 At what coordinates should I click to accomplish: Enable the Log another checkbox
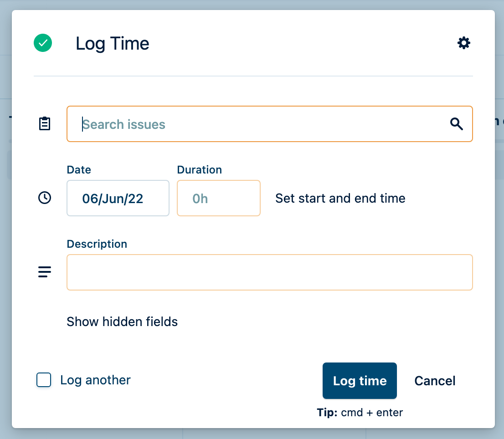(x=44, y=380)
